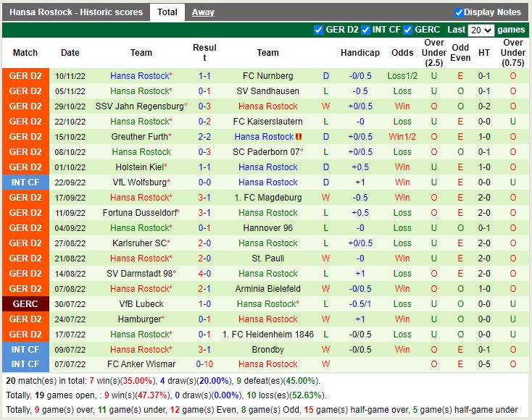Open SSV Jahn Regensburg team link
532x420 pixels.
point(141,106)
